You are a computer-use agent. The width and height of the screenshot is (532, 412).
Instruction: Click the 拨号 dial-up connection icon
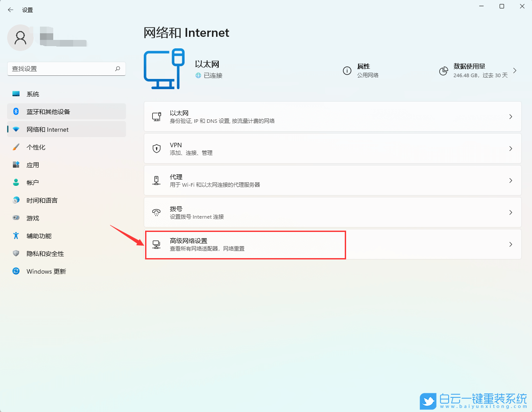pyautogui.click(x=156, y=212)
